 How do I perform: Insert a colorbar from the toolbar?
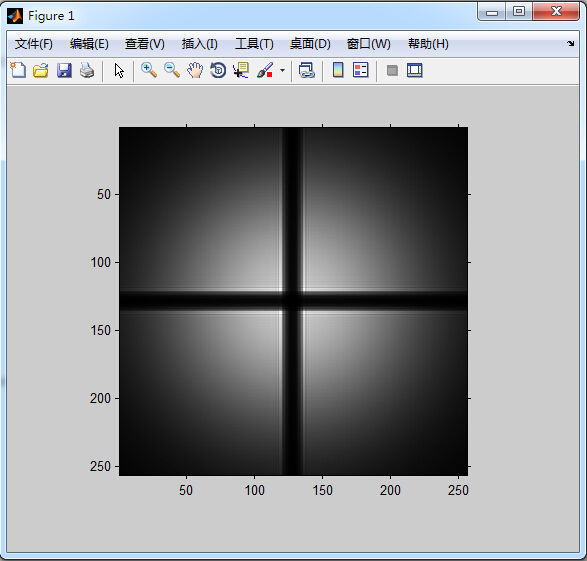click(338, 70)
